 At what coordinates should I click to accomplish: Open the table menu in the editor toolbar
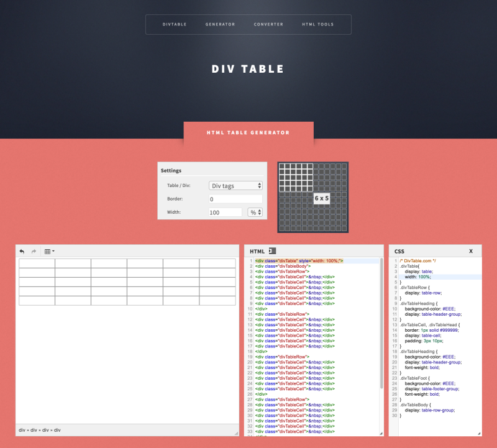[49, 252]
